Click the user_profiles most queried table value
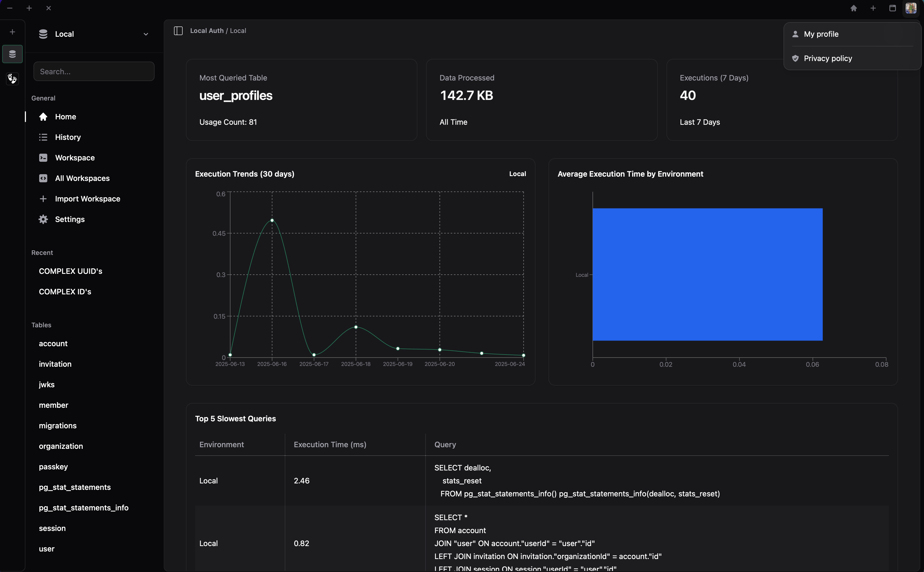924x572 pixels. pyautogui.click(x=236, y=96)
